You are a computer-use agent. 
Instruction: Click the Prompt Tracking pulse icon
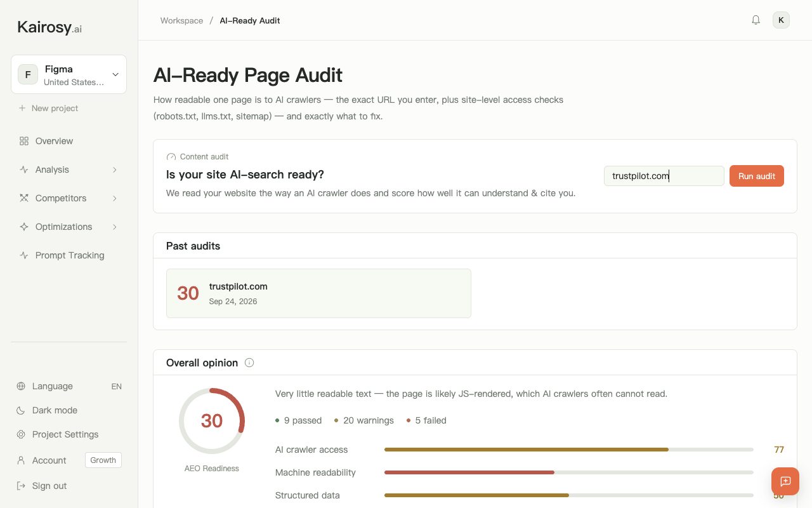24,255
